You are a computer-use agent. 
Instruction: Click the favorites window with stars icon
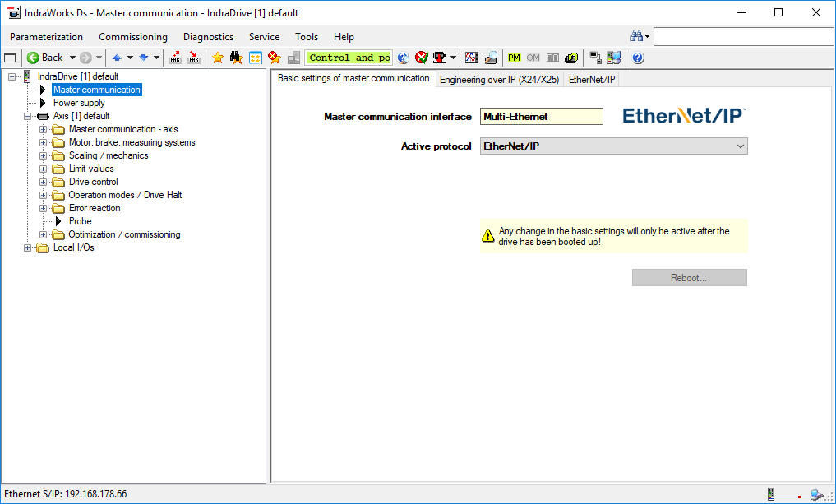coord(256,58)
